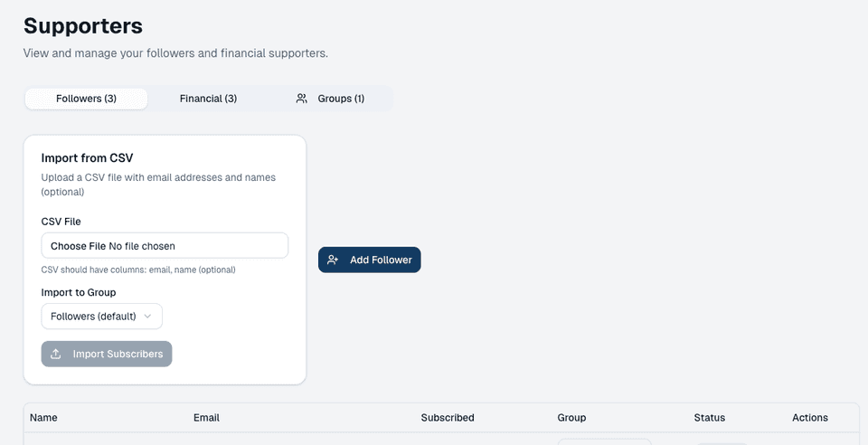Click the chevron arrow in Followers (default) select
The height and width of the screenshot is (445, 868).
[x=148, y=317]
